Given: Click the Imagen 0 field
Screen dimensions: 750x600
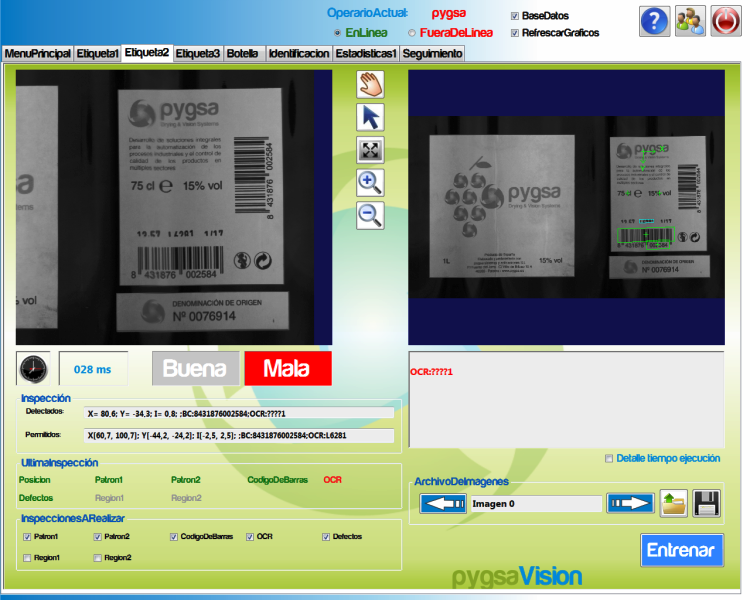Looking at the screenshot, I should (x=536, y=504).
